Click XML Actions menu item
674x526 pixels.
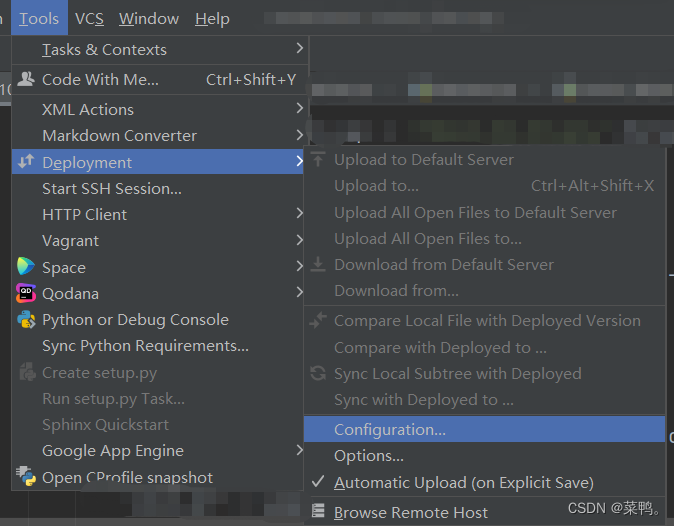[157, 109]
